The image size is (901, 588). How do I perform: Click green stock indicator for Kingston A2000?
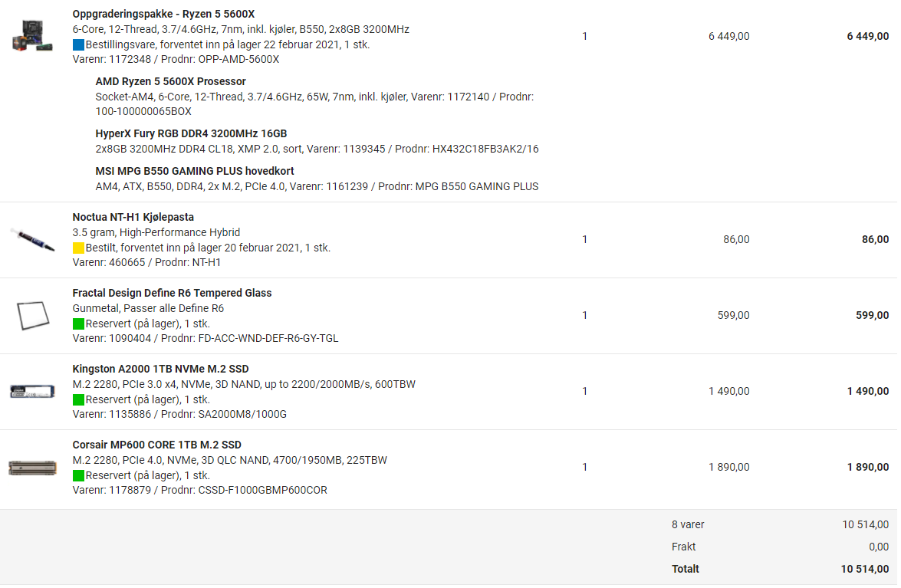[x=78, y=399]
